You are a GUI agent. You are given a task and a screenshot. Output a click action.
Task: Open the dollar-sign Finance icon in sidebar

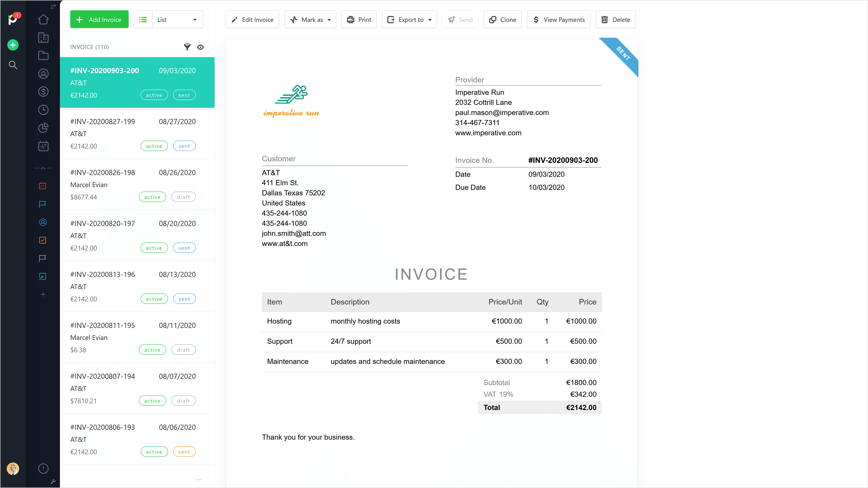(43, 91)
